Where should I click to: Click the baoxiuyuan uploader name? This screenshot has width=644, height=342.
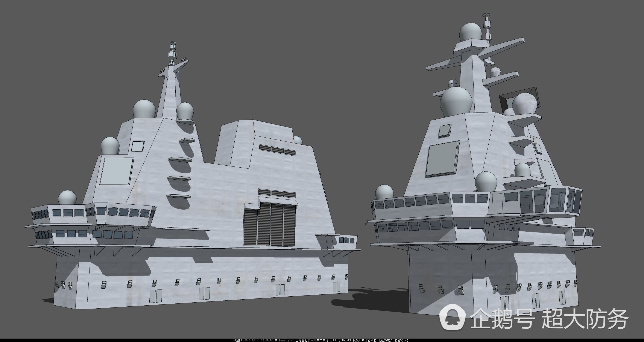tap(287, 340)
